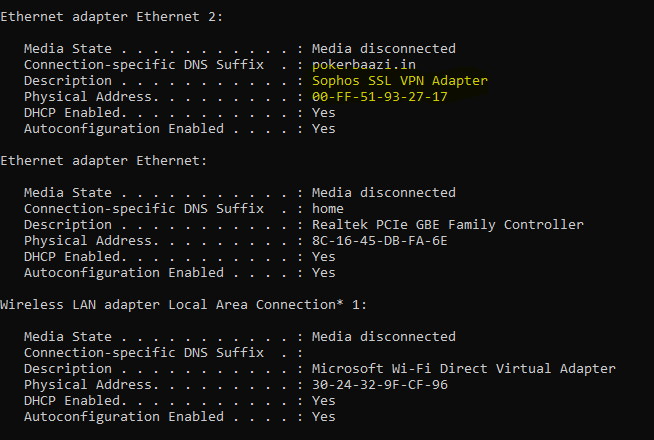Viewport: 654px width, 440px height.
Task: Click the Wireless LAN adapter Local Area Connection heading
Action: coord(183,304)
